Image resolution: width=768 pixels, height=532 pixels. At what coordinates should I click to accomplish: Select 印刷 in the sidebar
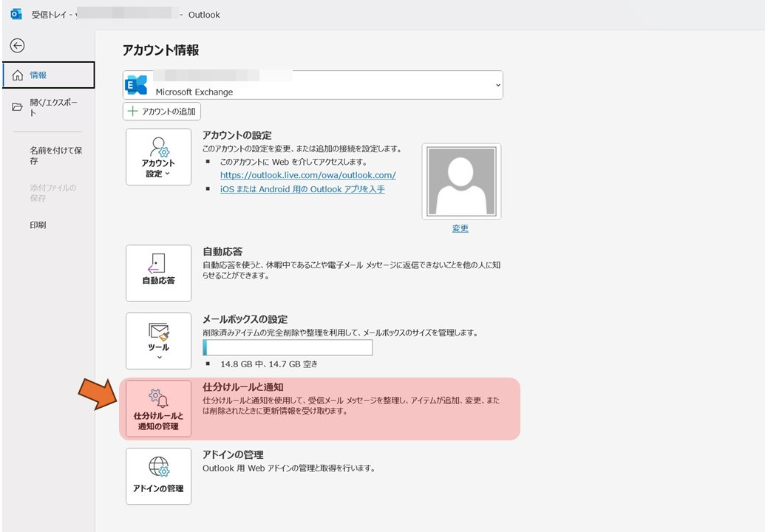click(x=38, y=225)
